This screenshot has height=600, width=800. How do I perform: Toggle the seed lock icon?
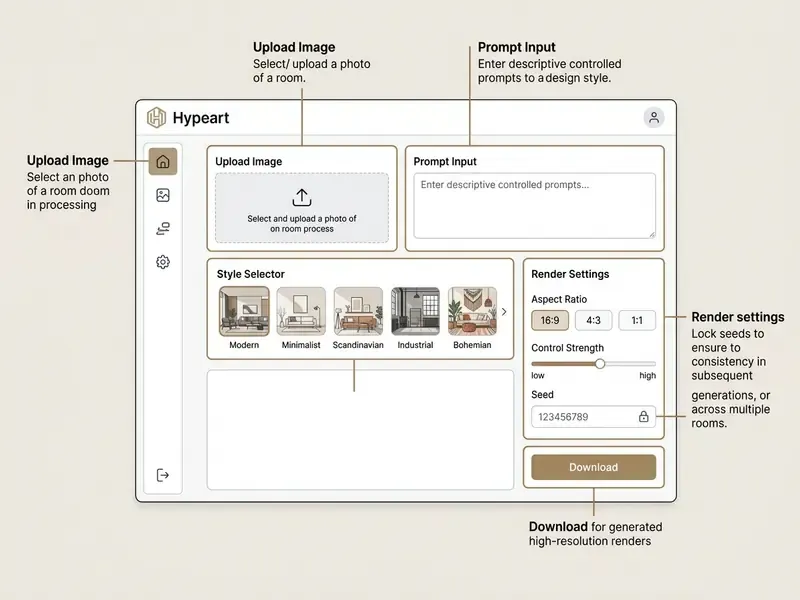643,416
